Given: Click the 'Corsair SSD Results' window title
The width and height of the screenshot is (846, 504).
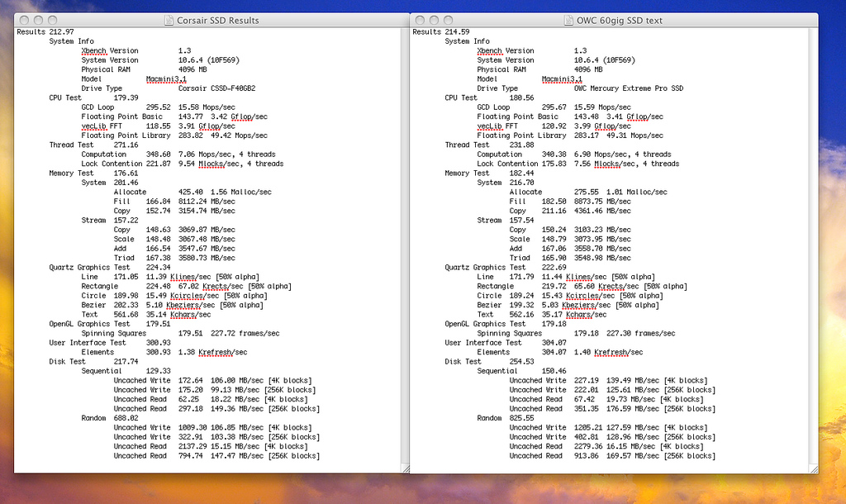Looking at the screenshot, I should (218, 21).
